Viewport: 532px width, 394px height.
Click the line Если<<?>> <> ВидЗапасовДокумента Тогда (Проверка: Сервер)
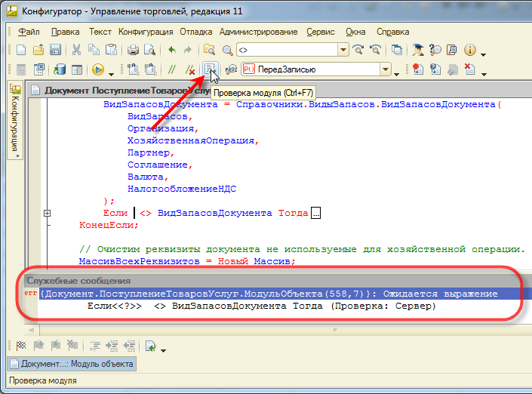click(x=261, y=306)
